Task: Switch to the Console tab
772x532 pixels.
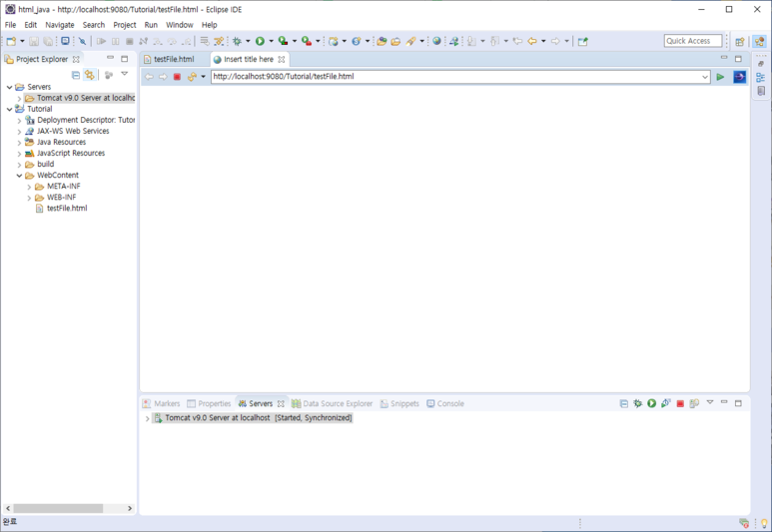Action: pos(445,403)
